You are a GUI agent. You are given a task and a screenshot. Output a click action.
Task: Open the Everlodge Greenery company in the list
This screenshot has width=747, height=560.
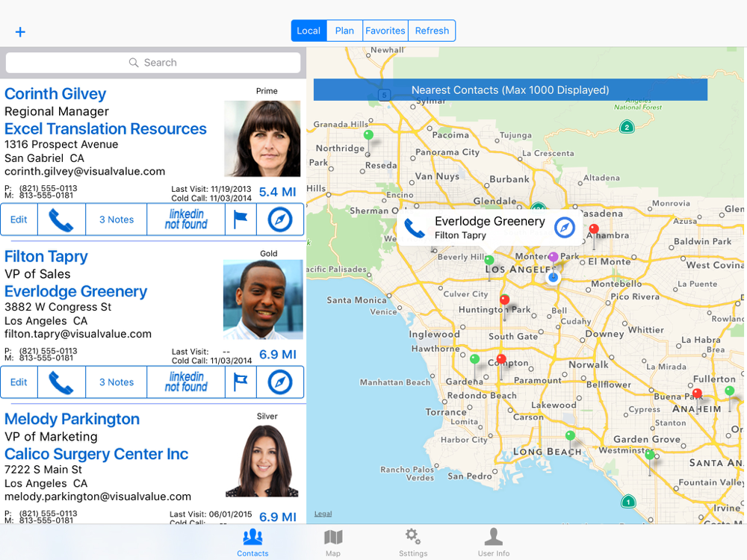click(x=75, y=291)
